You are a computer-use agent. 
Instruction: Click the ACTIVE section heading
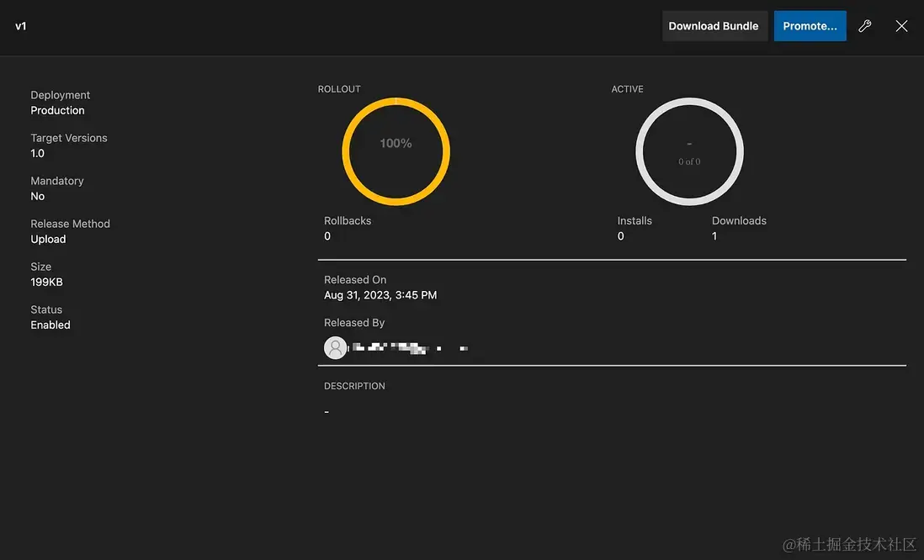[627, 89]
